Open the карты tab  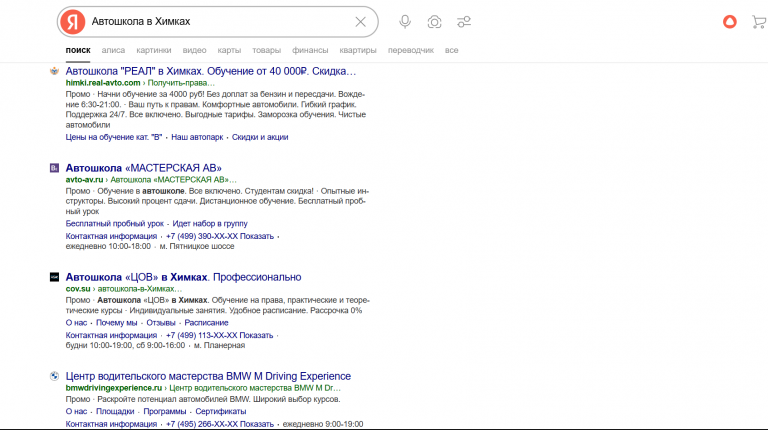229,50
